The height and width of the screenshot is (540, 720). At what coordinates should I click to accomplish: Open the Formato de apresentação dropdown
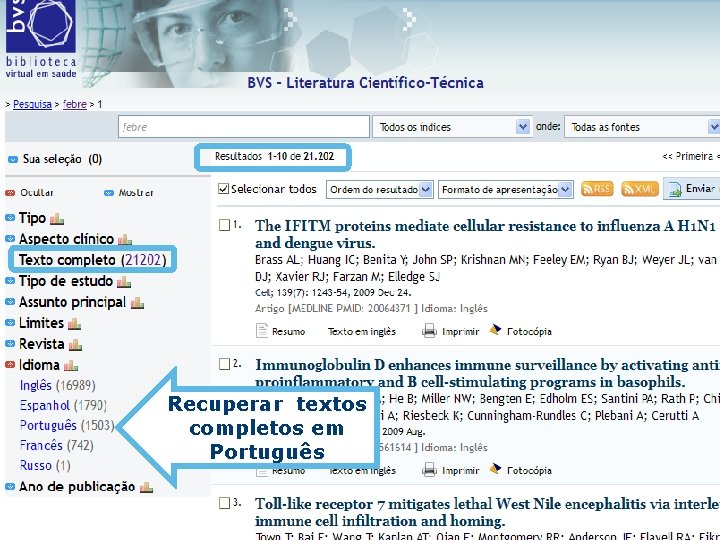click(x=506, y=189)
